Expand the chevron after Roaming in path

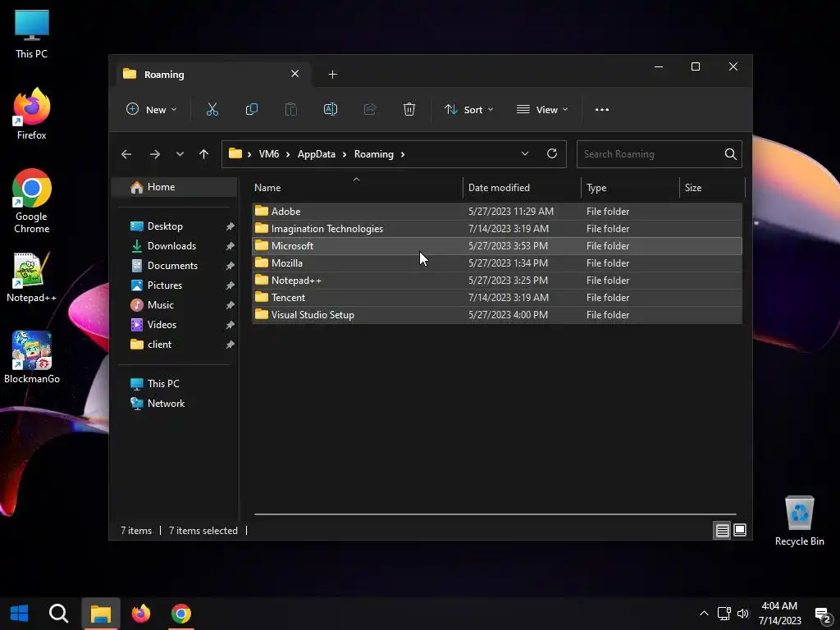tap(403, 154)
